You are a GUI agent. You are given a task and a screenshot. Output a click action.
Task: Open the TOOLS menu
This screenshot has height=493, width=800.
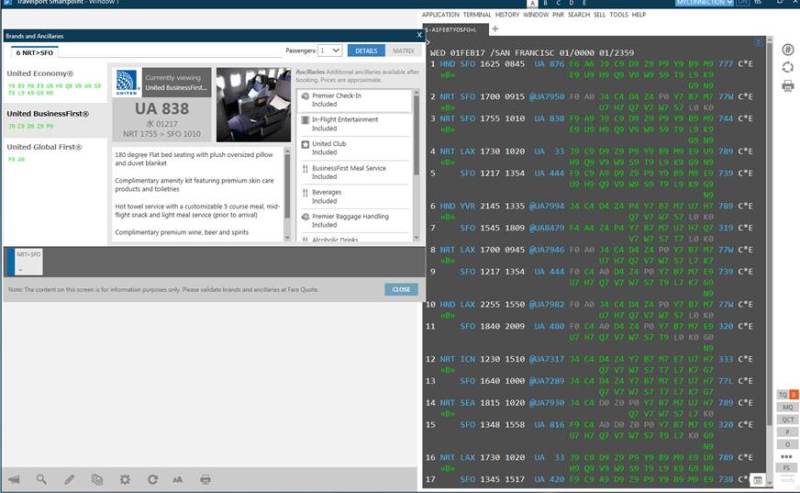pyautogui.click(x=619, y=15)
